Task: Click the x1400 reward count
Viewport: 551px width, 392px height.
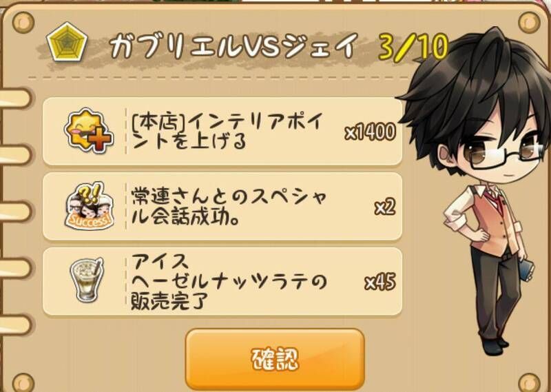Action: 370,132
